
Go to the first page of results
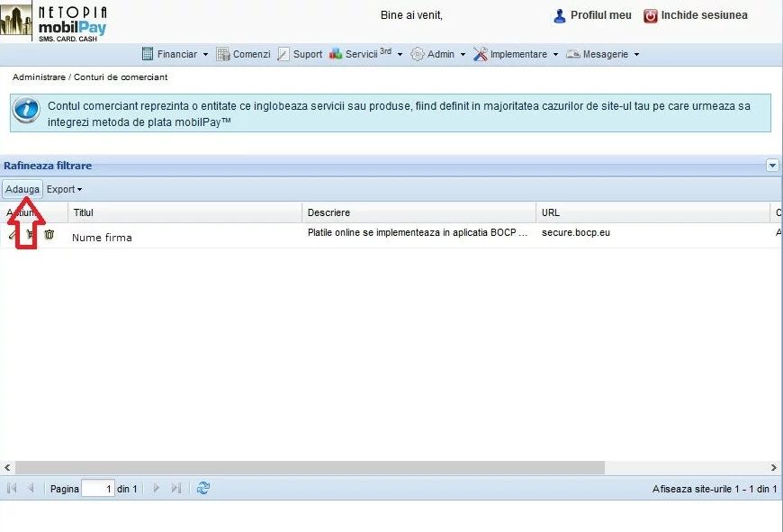coord(12,488)
